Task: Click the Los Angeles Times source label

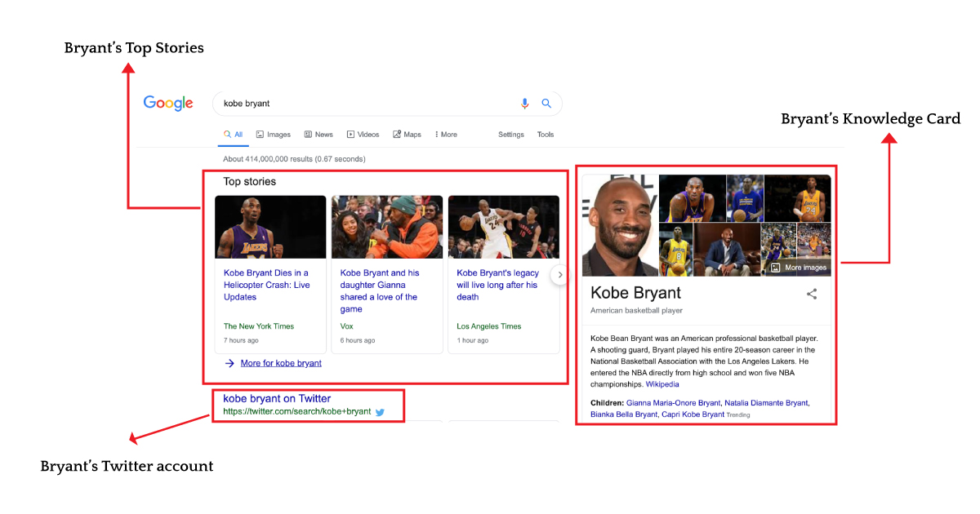Action: (x=489, y=326)
